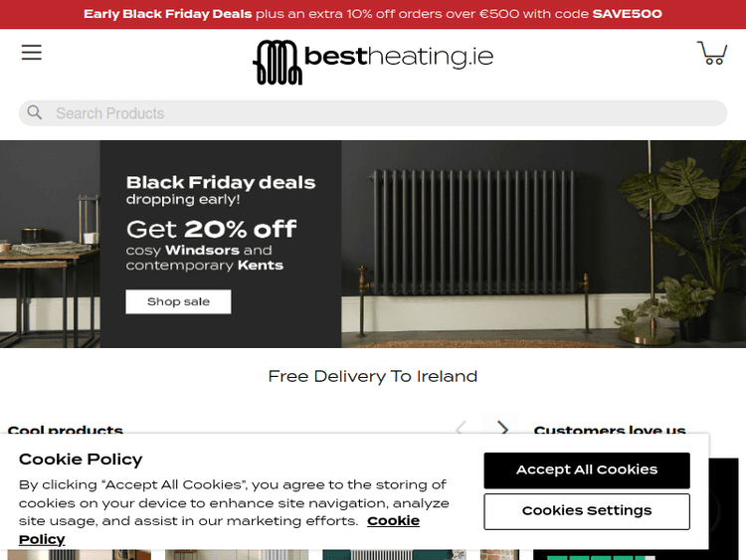The height and width of the screenshot is (560, 746).
Task: Click the Get 20% off banner text
Action: [x=211, y=229]
